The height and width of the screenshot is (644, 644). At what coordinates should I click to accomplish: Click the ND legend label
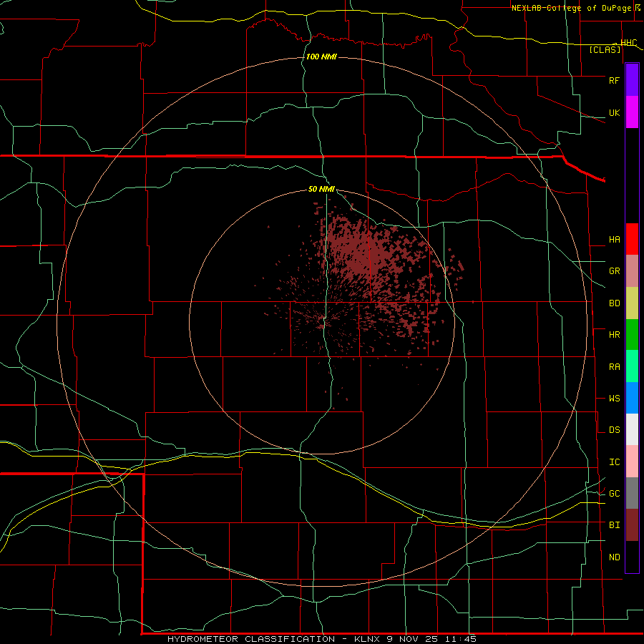click(614, 557)
